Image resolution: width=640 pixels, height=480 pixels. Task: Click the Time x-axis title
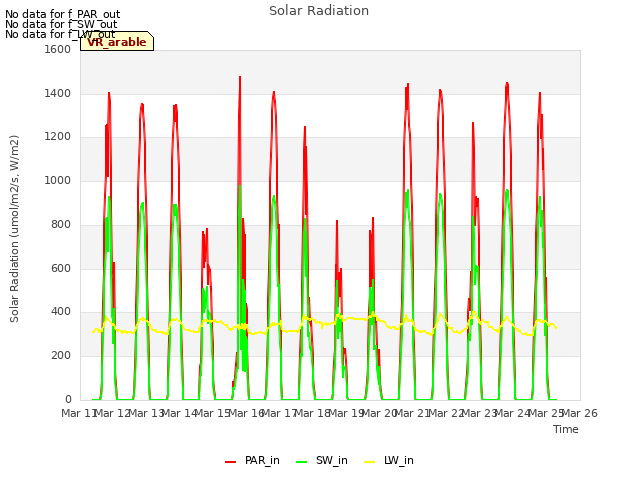[x=565, y=429]
